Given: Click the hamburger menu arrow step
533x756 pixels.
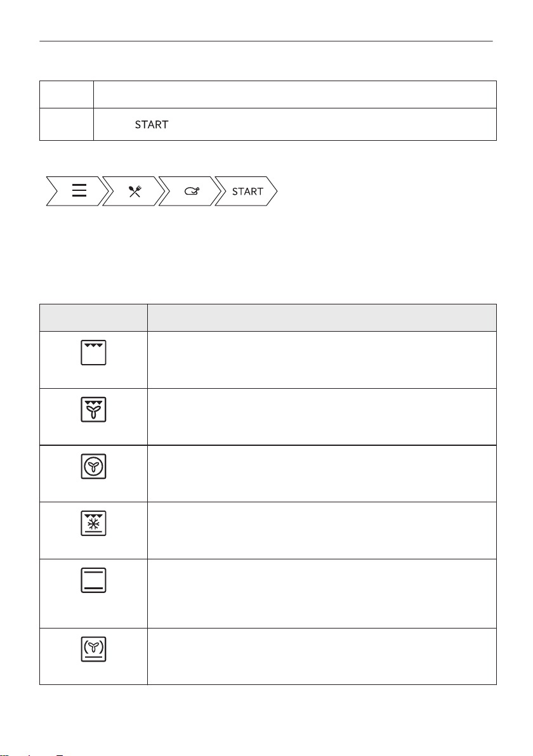Looking at the screenshot, I should pyautogui.click(x=77, y=192).
